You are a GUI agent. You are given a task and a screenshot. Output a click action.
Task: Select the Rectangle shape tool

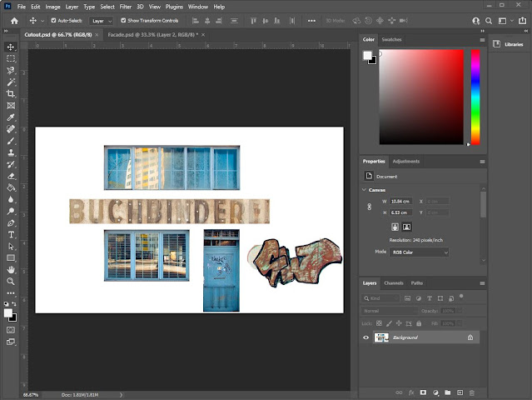pyautogui.click(x=11, y=258)
